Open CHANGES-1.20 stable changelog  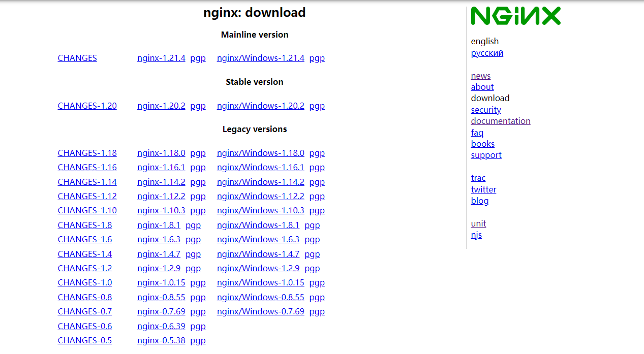click(x=87, y=106)
